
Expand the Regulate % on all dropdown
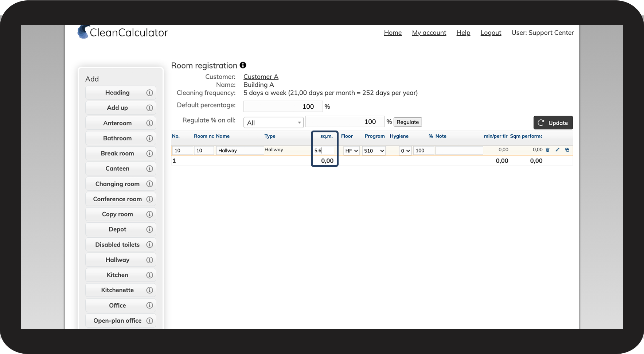pyautogui.click(x=273, y=123)
